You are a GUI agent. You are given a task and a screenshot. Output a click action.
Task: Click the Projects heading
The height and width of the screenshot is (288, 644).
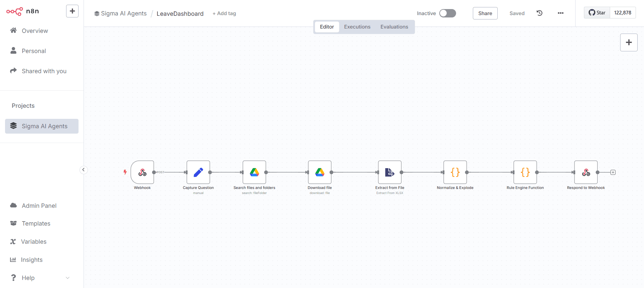click(23, 106)
